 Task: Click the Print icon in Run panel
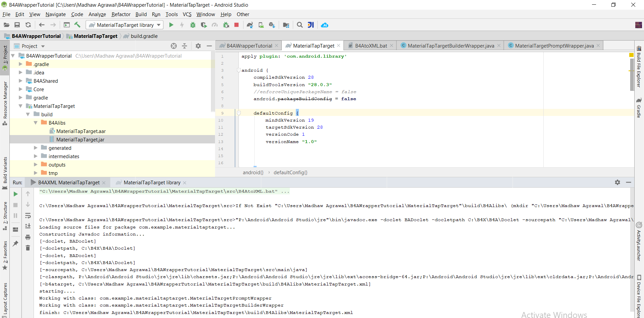pos(28,237)
